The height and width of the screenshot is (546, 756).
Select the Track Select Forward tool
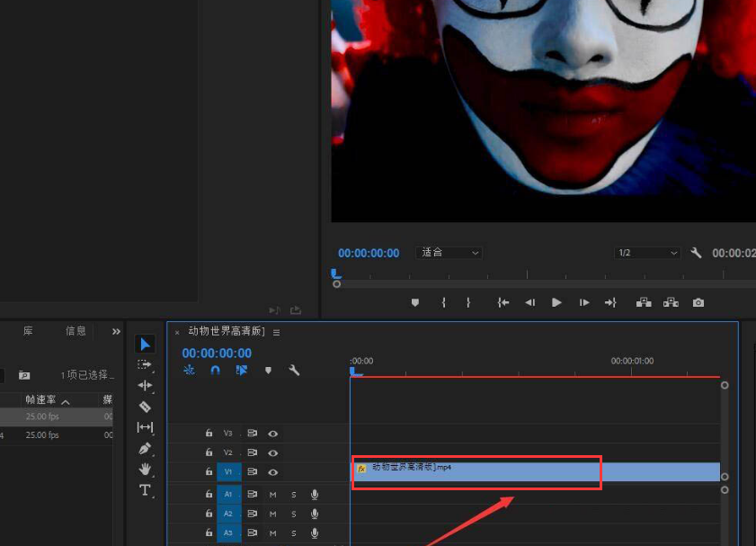click(145, 364)
